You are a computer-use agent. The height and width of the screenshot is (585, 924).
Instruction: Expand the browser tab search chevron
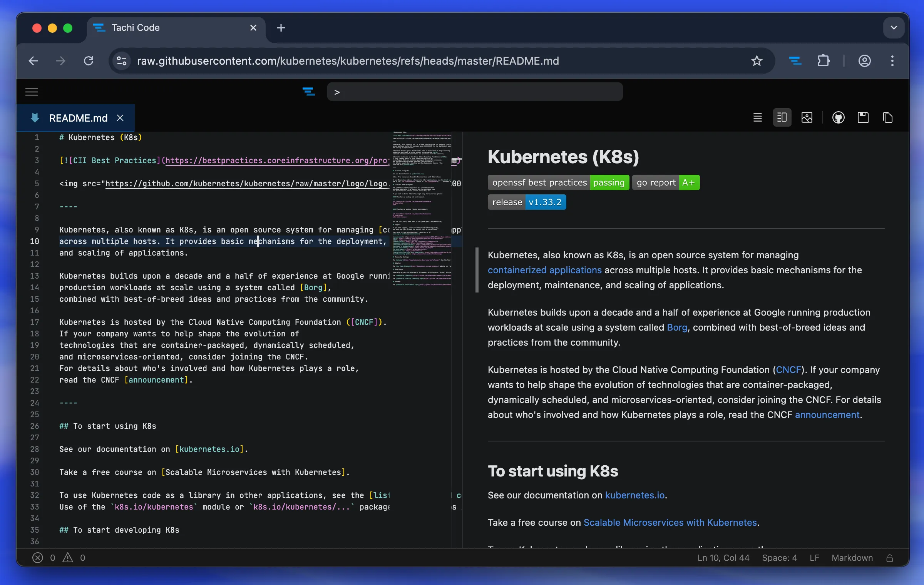(x=894, y=28)
